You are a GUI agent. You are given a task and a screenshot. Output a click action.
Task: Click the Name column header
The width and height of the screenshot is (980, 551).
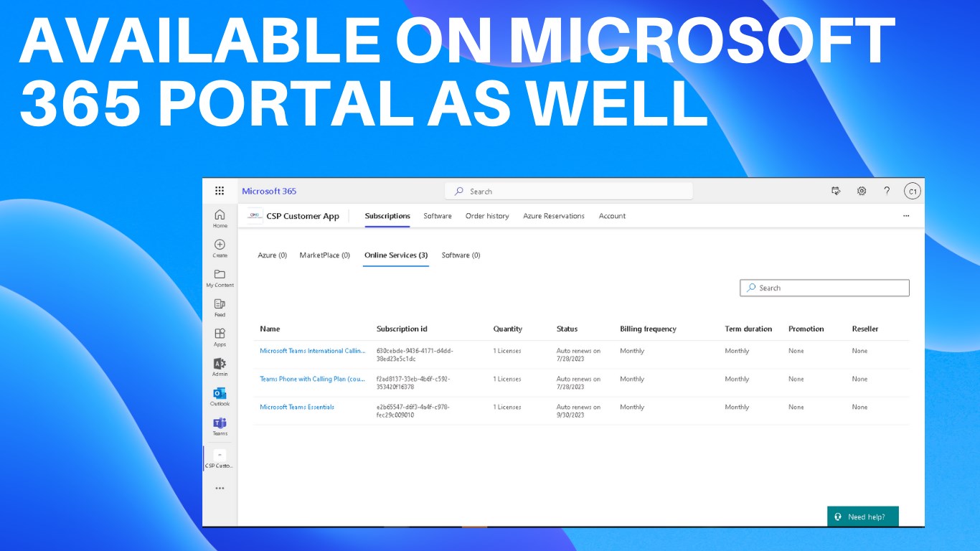click(270, 329)
